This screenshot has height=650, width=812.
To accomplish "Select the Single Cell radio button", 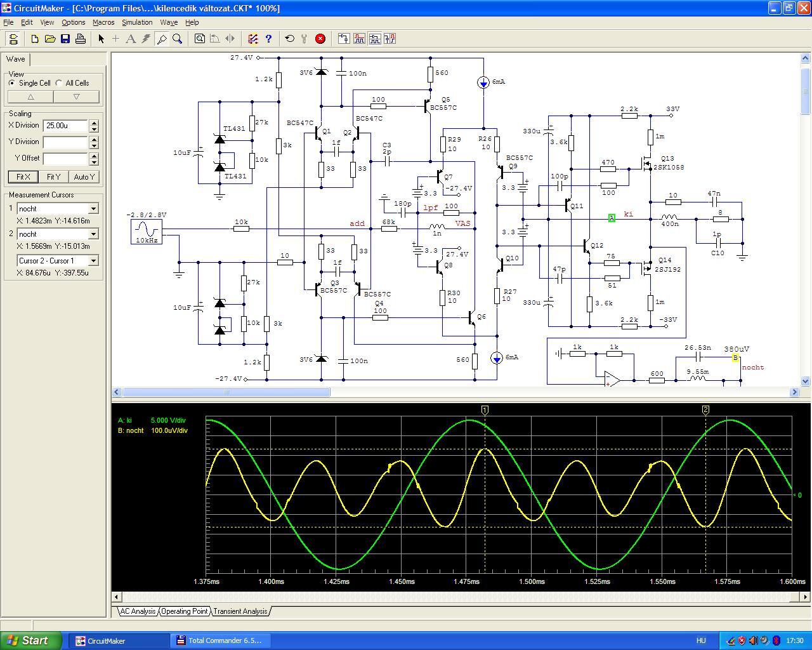I will pyautogui.click(x=12, y=83).
